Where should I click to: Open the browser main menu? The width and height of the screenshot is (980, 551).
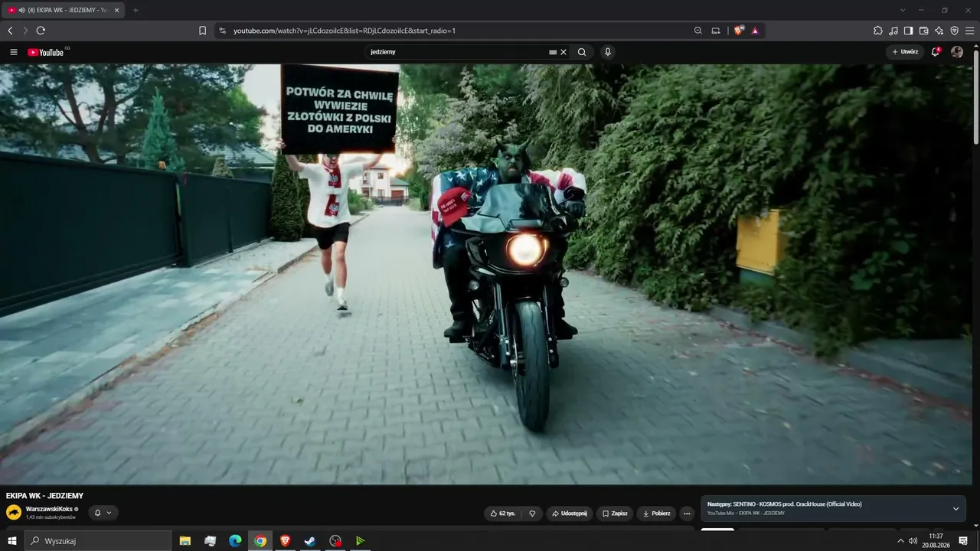[970, 31]
